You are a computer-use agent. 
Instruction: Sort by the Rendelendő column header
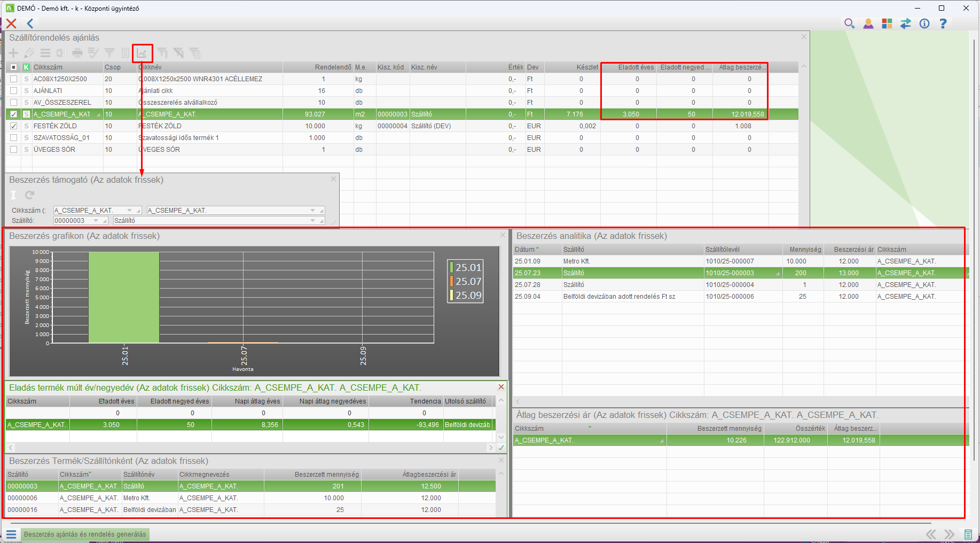318,67
